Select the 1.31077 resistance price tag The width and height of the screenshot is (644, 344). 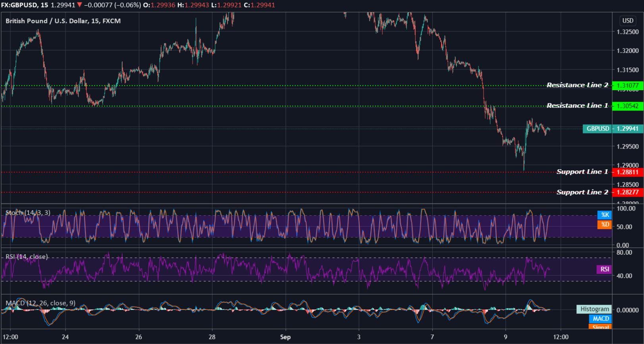pos(628,85)
